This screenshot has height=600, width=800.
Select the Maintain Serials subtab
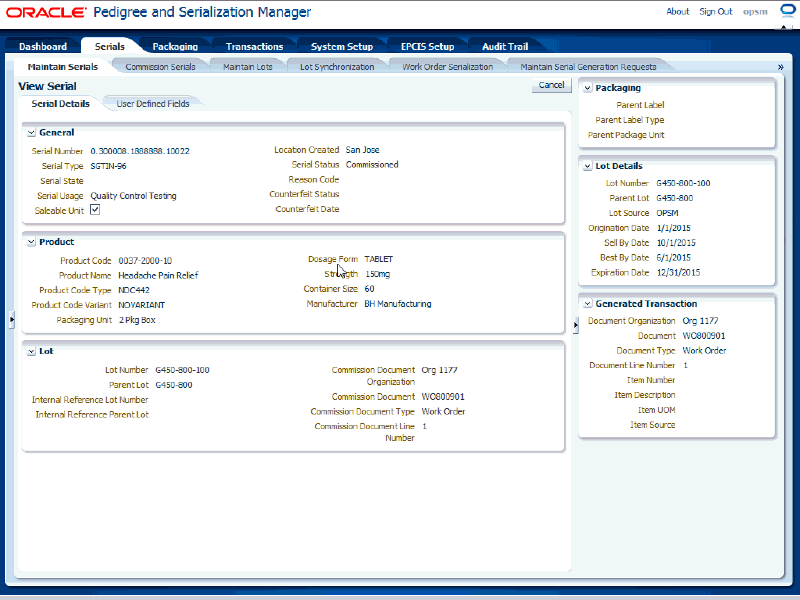coord(63,67)
